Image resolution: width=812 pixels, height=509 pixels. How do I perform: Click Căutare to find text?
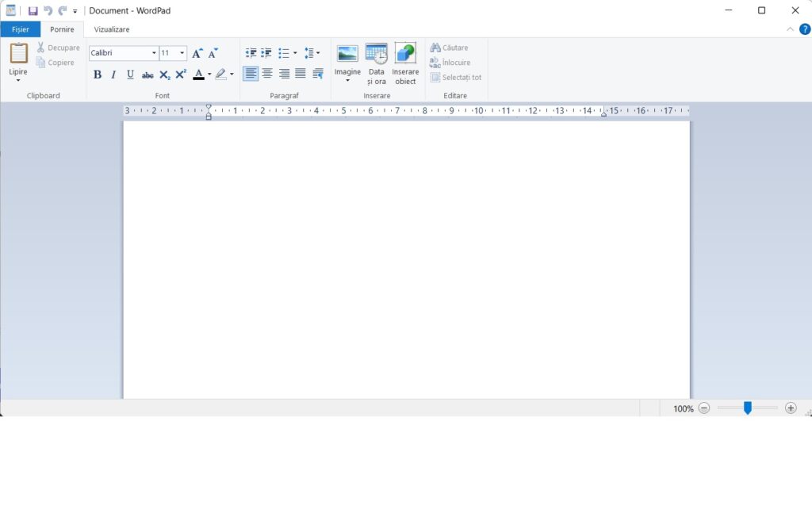point(449,48)
